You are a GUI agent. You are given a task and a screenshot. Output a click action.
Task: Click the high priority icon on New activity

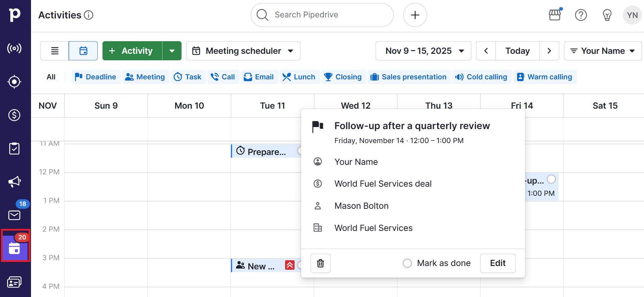290,265
